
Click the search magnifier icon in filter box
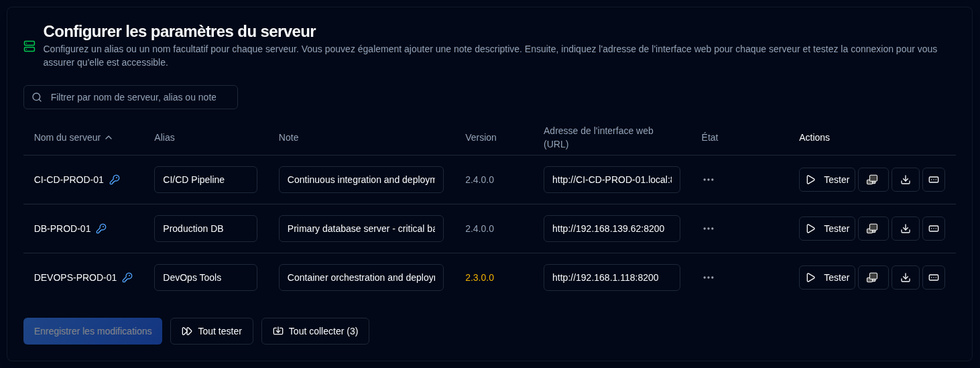click(37, 97)
